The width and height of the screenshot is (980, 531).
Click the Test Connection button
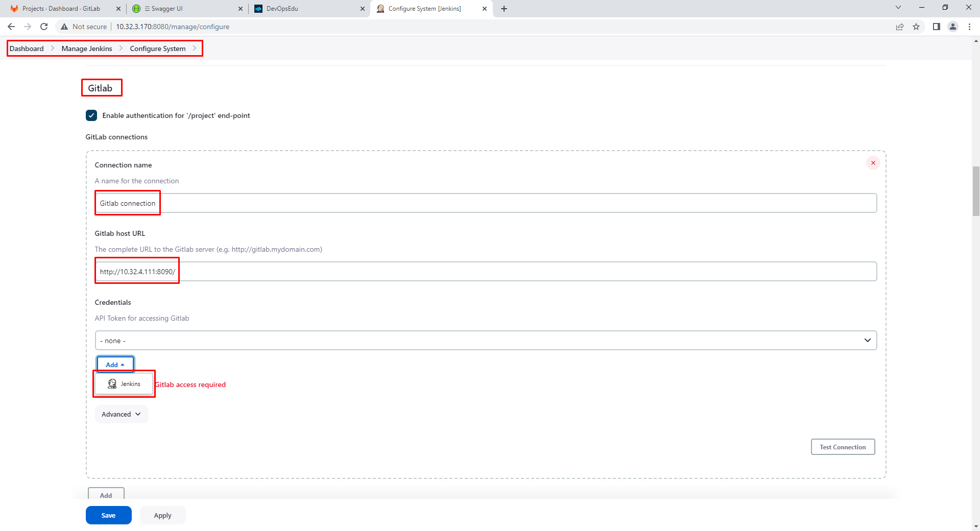click(843, 447)
